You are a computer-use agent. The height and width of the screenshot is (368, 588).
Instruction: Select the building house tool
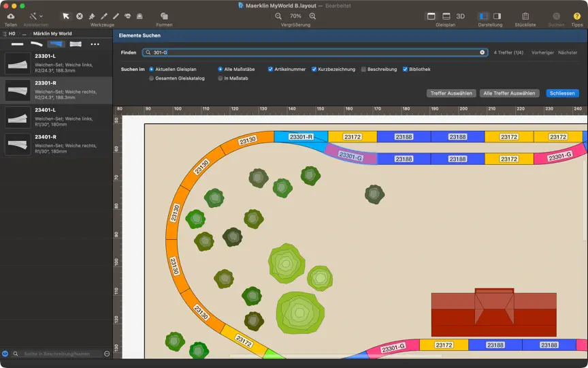click(140, 16)
